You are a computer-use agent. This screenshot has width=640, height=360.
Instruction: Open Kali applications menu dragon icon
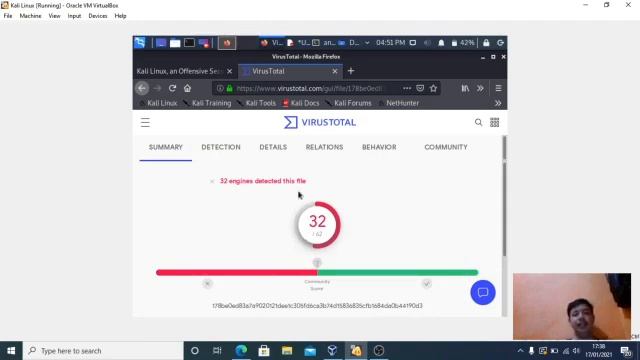coord(140,42)
